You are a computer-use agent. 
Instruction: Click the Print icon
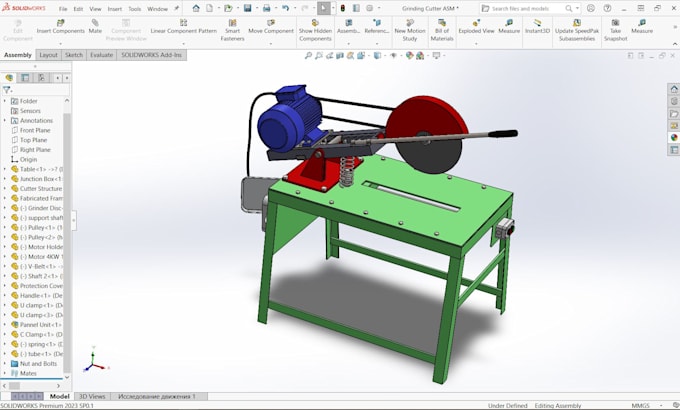pos(267,8)
